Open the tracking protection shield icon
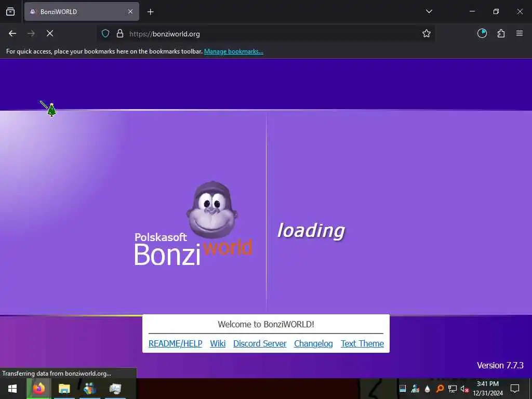Screen dimensions: 532x399 click(105, 34)
